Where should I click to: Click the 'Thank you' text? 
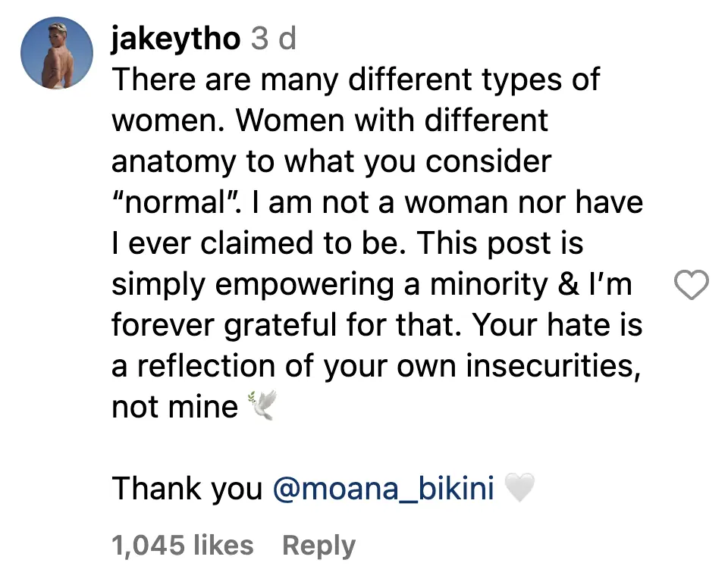tap(187, 489)
